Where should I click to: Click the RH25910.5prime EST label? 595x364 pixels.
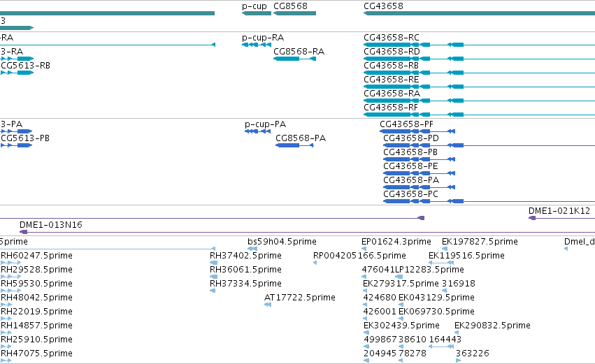tap(36, 340)
